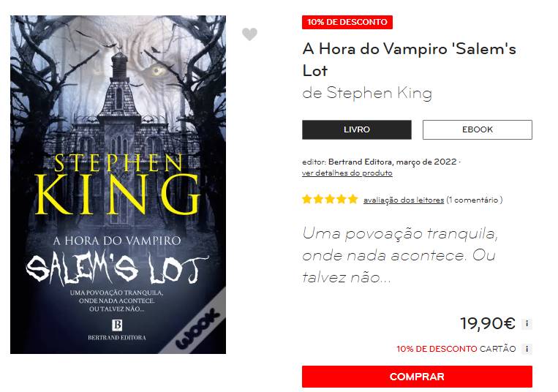Click the 1 comentário text

pyautogui.click(x=475, y=200)
